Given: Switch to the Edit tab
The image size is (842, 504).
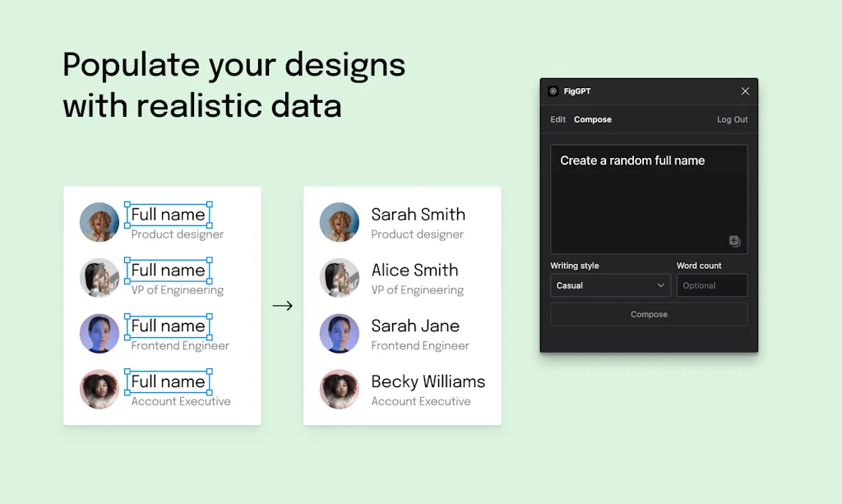Looking at the screenshot, I should click(x=557, y=119).
